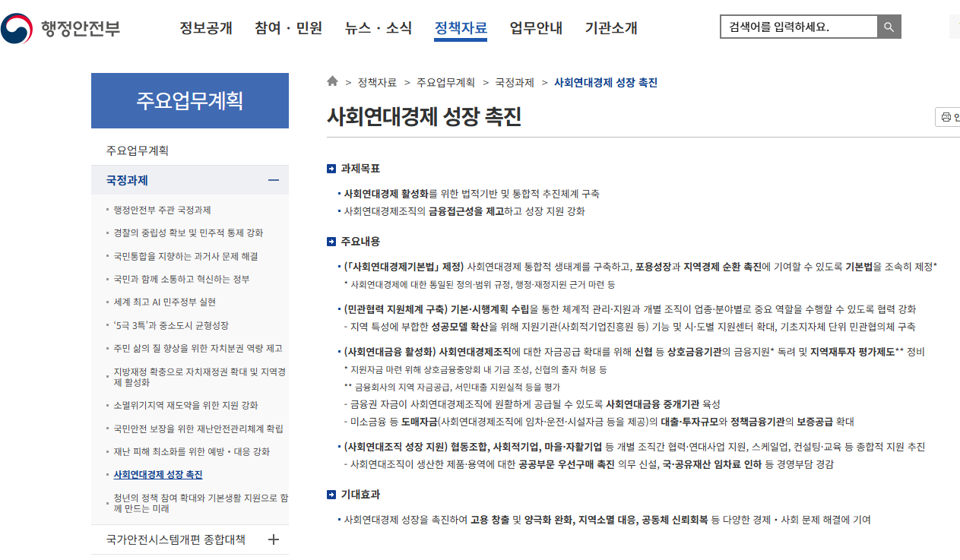Open the 뉴스·소식 top menu
The height and width of the screenshot is (560, 960).
click(378, 28)
